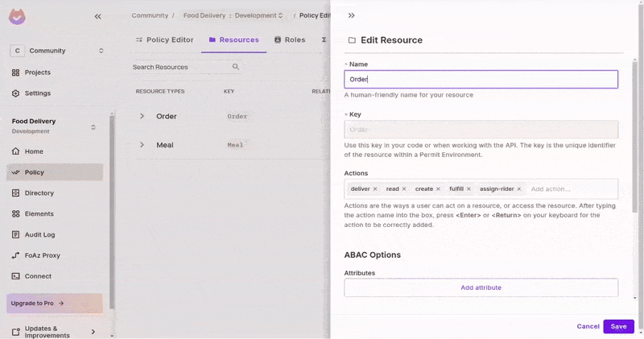Remove the read action tag
Screen dimensions: 644x339
[404, 189]
